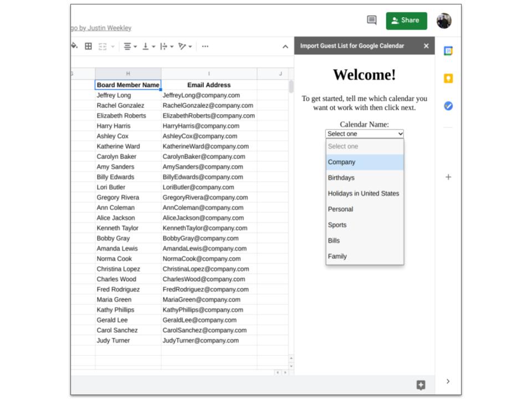Select the Lori Butler name cell

coord(128,187)
